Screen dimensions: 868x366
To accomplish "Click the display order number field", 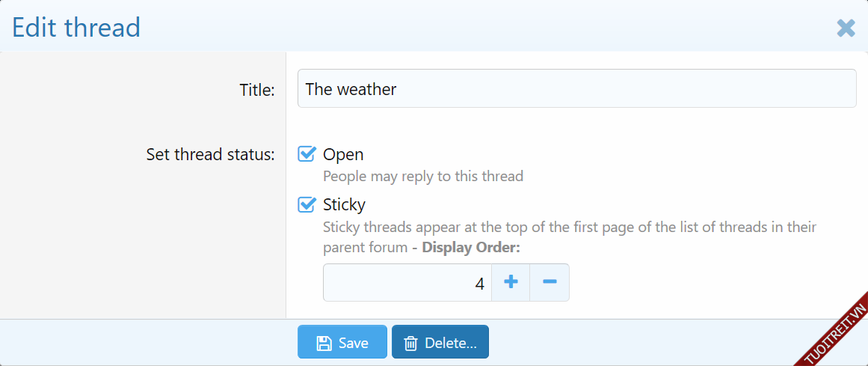I will click(x=407, y=283).
